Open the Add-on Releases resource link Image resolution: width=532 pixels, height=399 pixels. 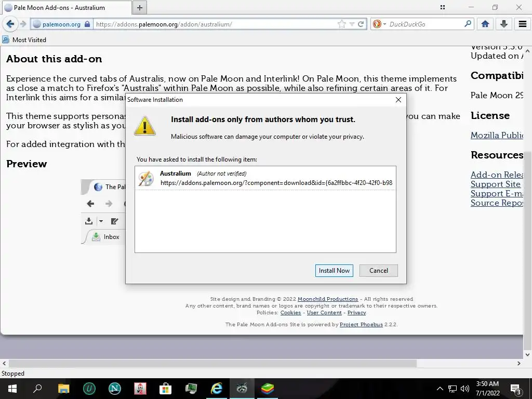[x=497, y=175]
